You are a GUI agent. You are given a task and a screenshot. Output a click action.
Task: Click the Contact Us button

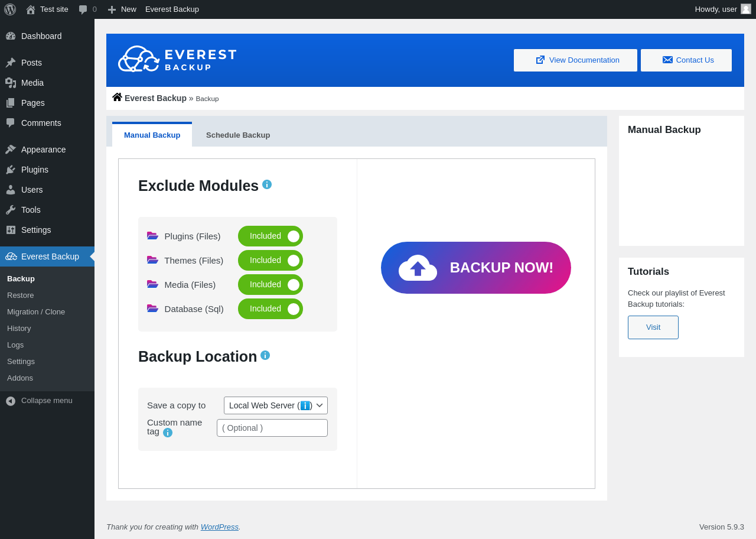click(686, 60)
